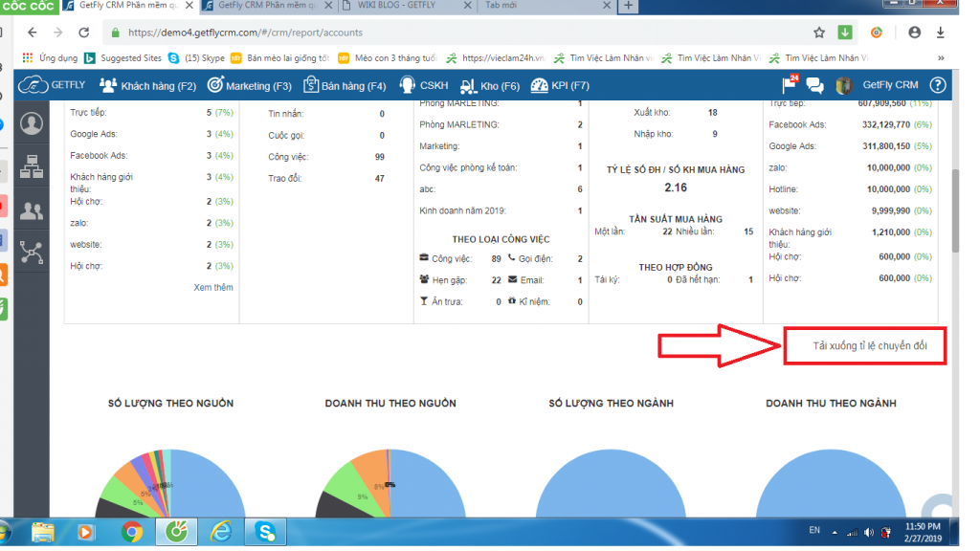Click volume speaker tray icon
The image size is (980, 551).
click(x=869, y=532)
